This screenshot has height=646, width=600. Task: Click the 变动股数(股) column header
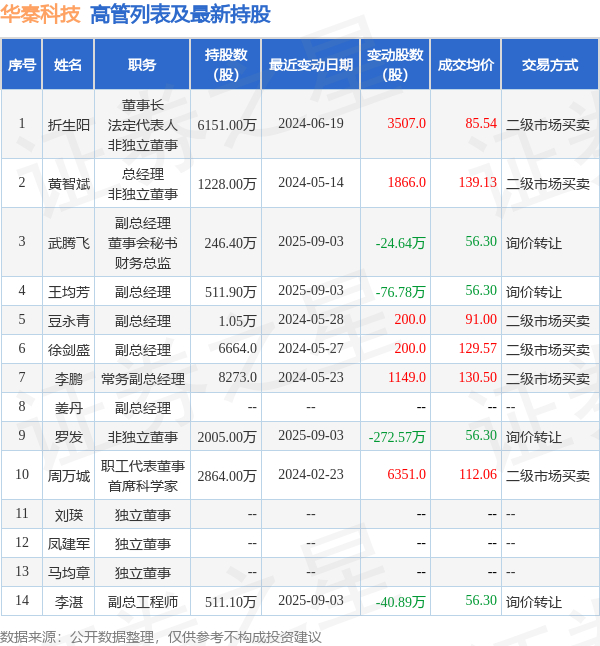pos(395,65)
